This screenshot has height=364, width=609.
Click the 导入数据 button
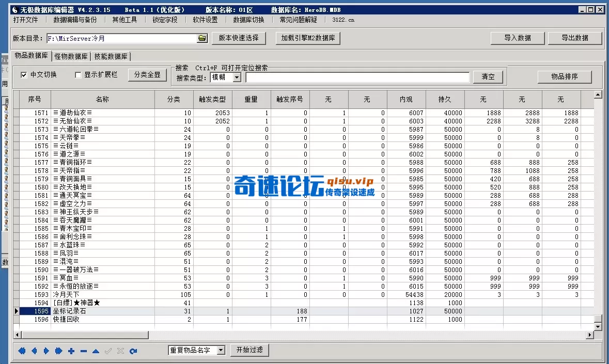(x=518, y=38)
